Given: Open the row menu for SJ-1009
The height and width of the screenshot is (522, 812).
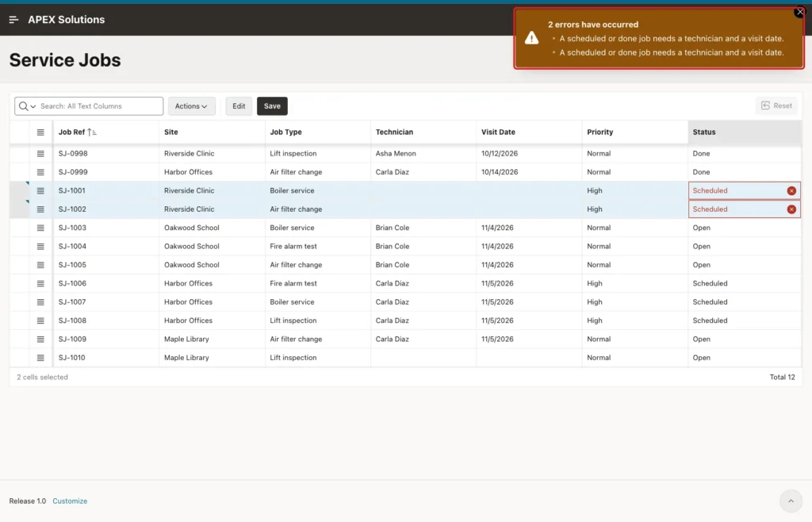Looking at the screenshot, I should tap(40, 340).
